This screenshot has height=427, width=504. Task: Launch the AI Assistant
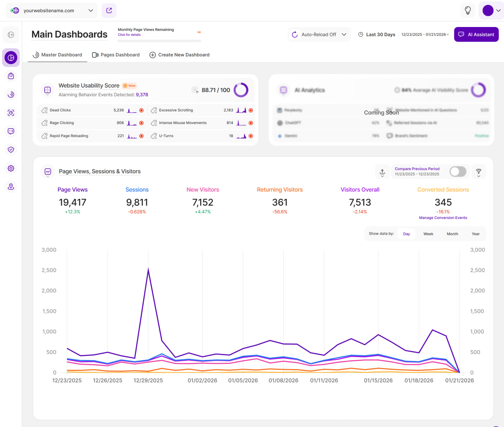476,35
